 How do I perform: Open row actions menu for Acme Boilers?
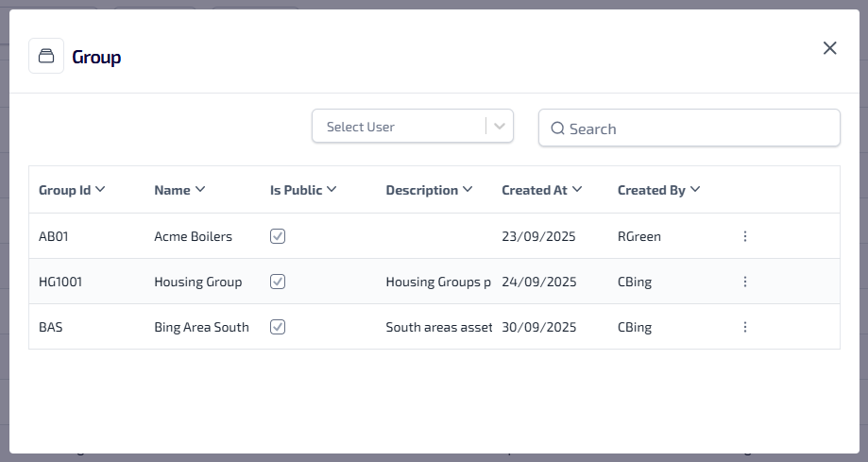[744, 236]
